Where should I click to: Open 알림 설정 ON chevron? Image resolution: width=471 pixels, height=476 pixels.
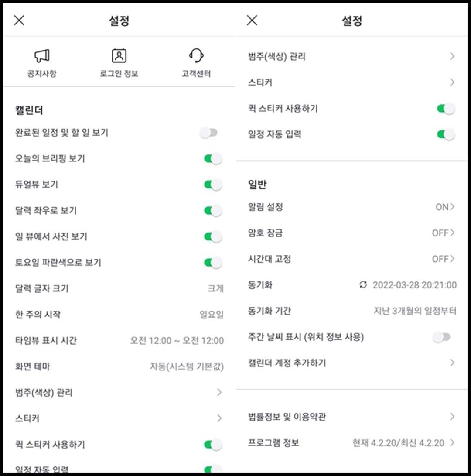(445, 207)
